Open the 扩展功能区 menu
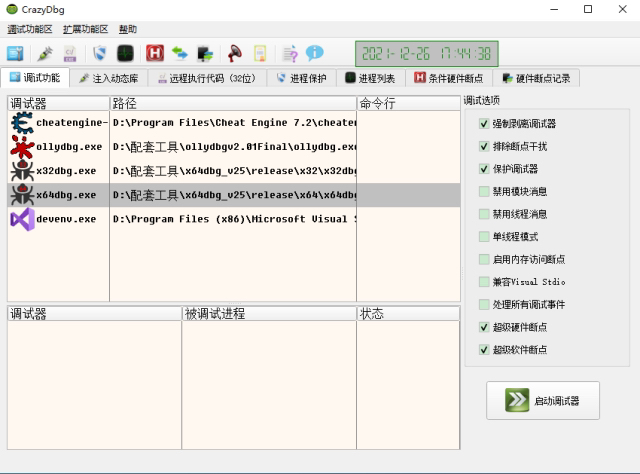This screenshot has width=640, height=474. point(85,29)
